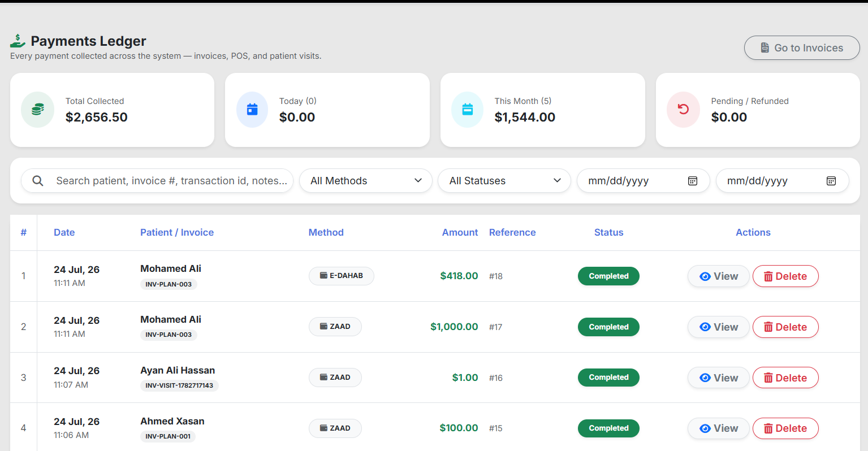The height and width of the screenshot is (451, 868).
Task: Click the eye icon in the $418.00 row
Action: pyautogui.click(x=705, y=276)
